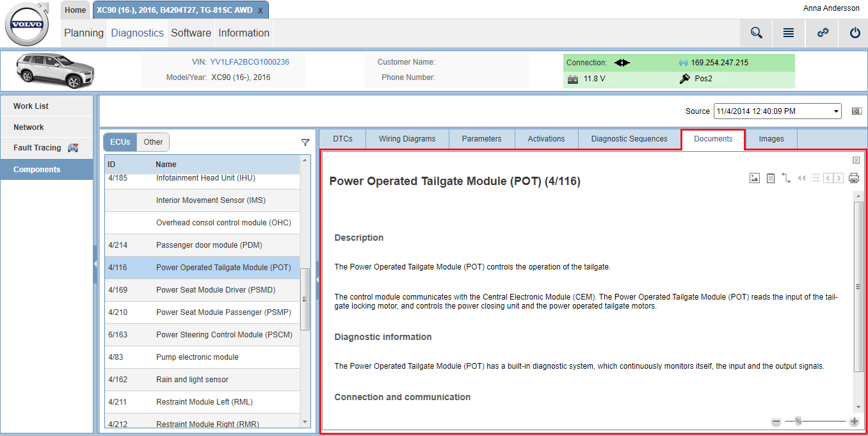Switch to the Diagnostic Sequences tab
This screenshot has width=868, height=436.
(629, 139)
